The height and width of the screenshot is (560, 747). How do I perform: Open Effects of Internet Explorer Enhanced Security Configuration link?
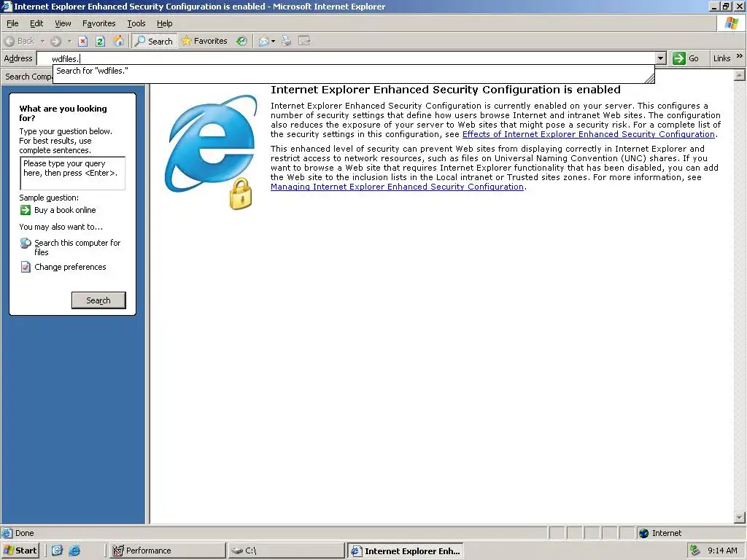click(x=589, y=134)
